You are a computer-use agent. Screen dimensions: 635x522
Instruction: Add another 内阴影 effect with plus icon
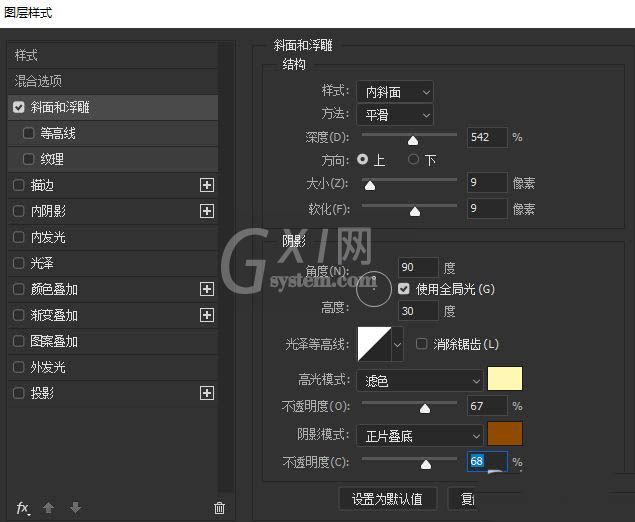tap(207, 211)
